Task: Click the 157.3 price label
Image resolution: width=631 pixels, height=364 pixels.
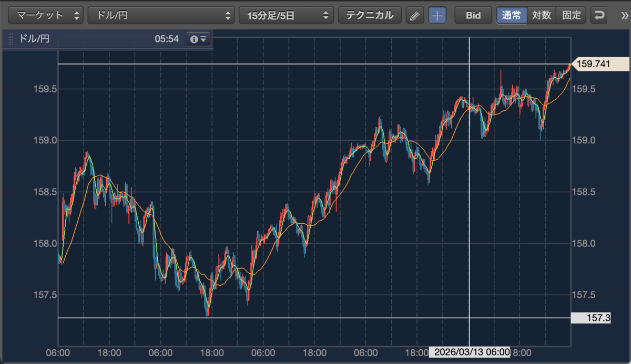Action: [x=591, y=318]
